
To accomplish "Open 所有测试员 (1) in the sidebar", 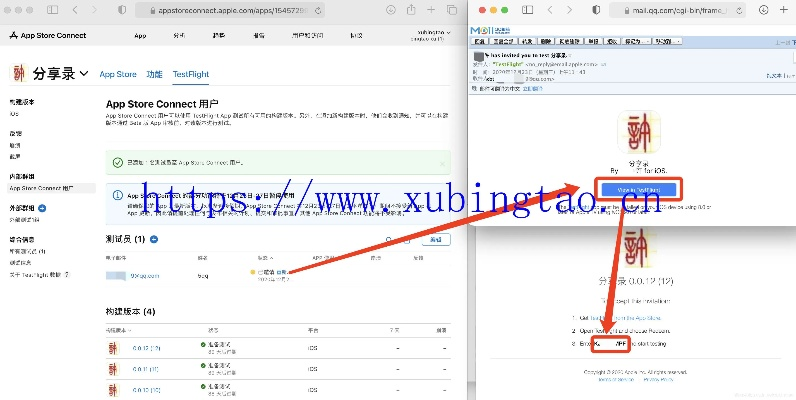I will coord(27,251).
